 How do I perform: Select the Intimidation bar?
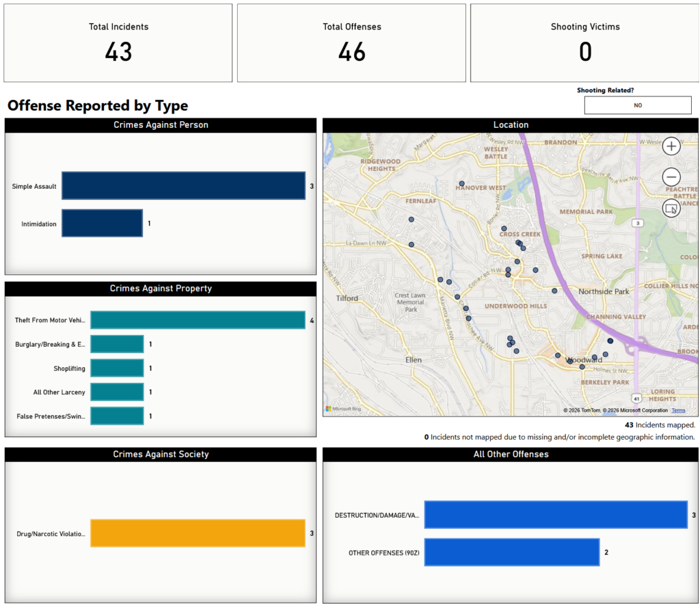(102, 224)
